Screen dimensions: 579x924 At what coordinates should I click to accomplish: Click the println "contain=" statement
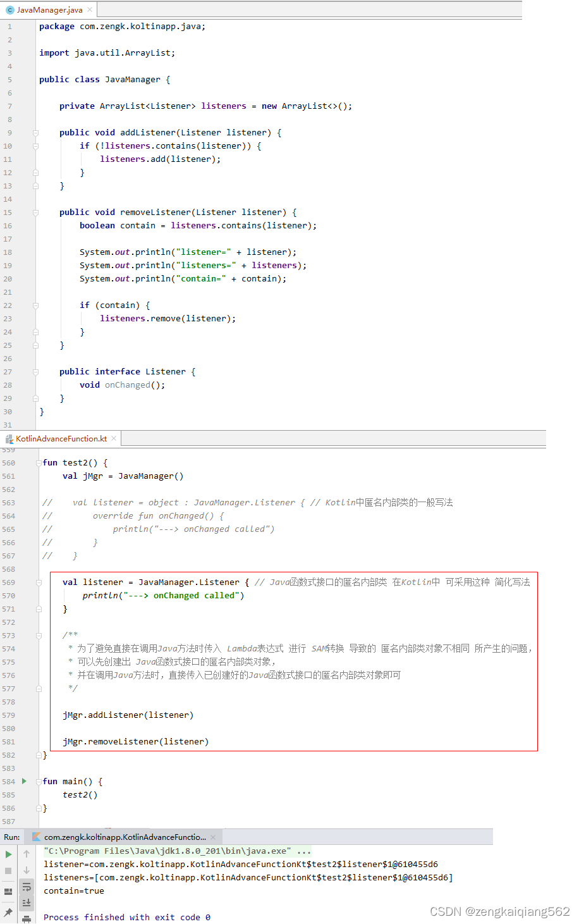[183, 279]
